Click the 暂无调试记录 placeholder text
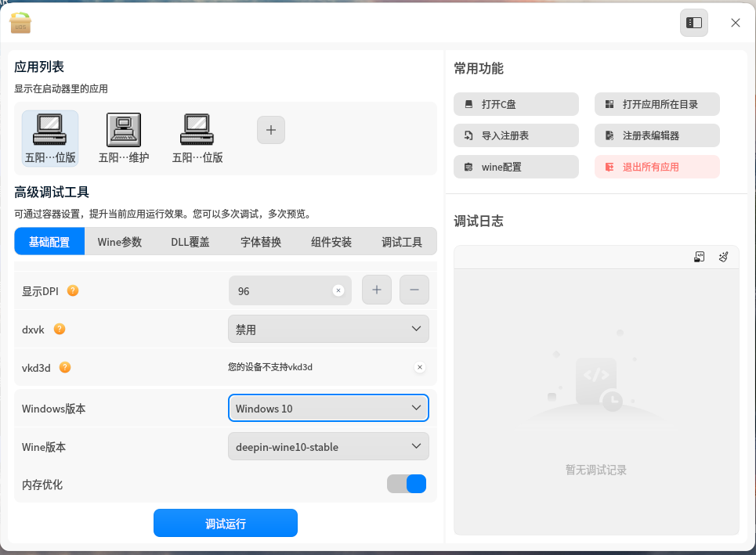Viewport: 756px width, 555px height. click(596, 470)
